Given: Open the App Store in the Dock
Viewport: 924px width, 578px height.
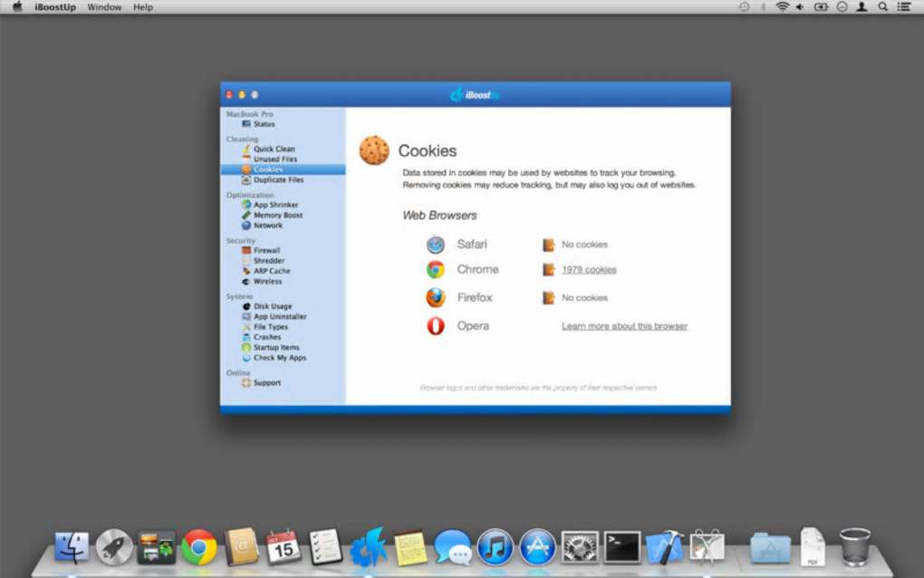Looking at the screenshot, I should point(537,547).
